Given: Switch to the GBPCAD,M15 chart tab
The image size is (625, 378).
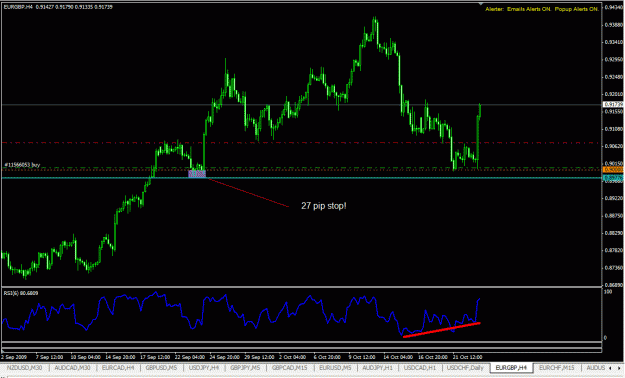Looking at the screenshot, I should (x=290, y=368).
